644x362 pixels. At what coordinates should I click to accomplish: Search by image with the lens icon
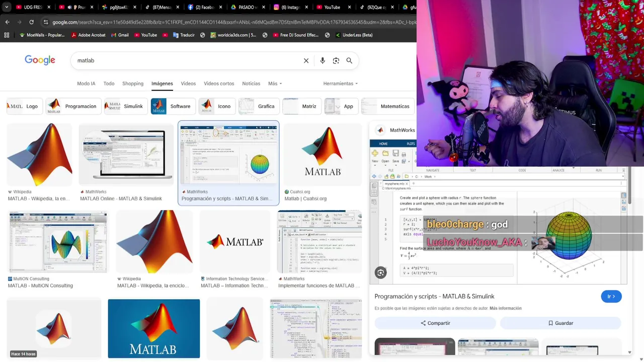[336, 60]
